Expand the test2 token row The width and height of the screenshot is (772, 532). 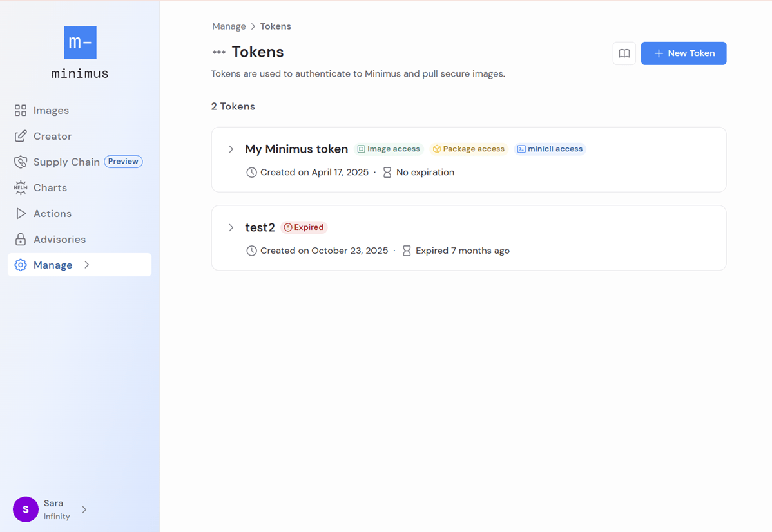(x=231, y=227)
